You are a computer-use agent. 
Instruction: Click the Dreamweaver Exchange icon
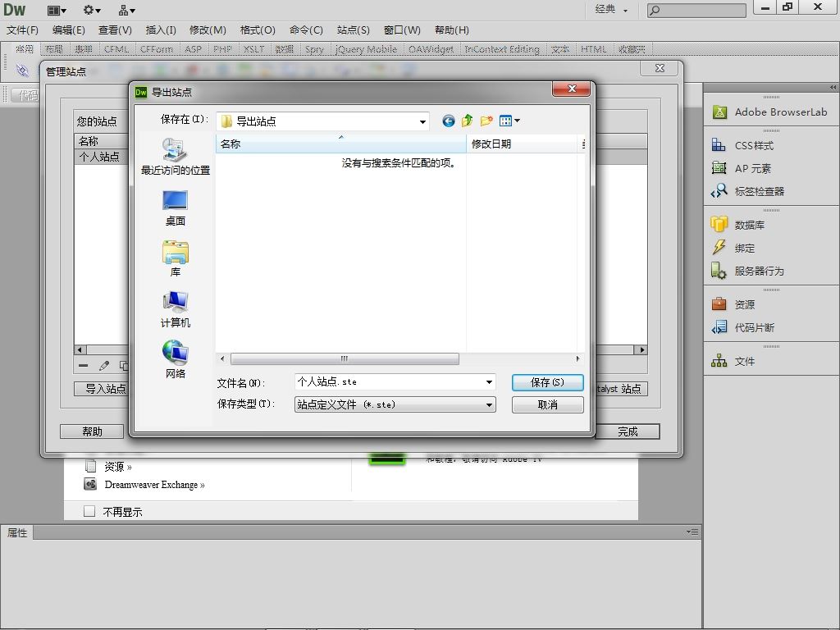90,484
